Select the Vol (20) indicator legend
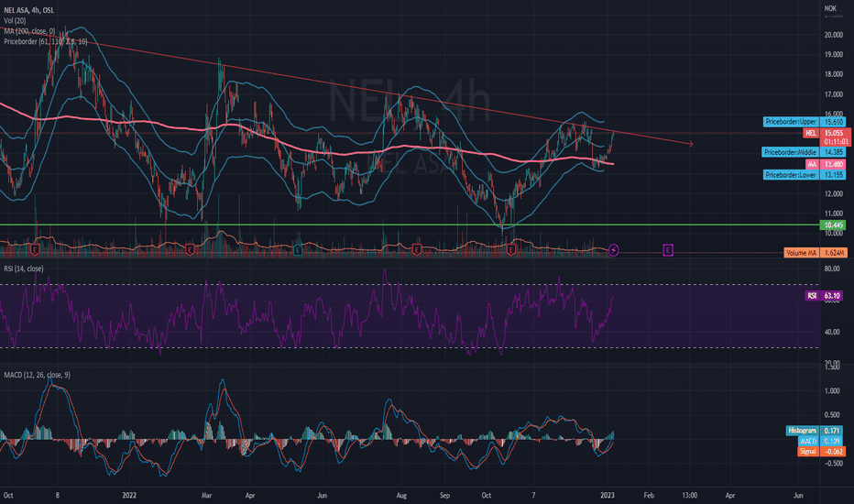This screenshot has height=504, width=854. click(x=15, y=21)
